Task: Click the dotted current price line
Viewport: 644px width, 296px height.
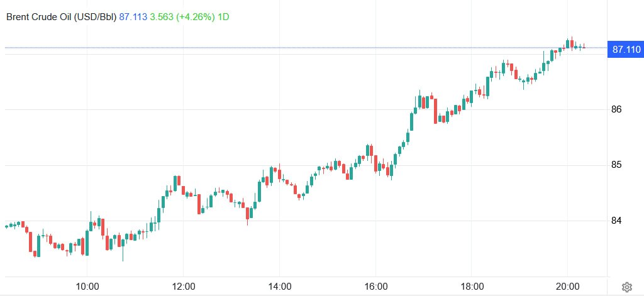Action: click(x=306, y=48)
